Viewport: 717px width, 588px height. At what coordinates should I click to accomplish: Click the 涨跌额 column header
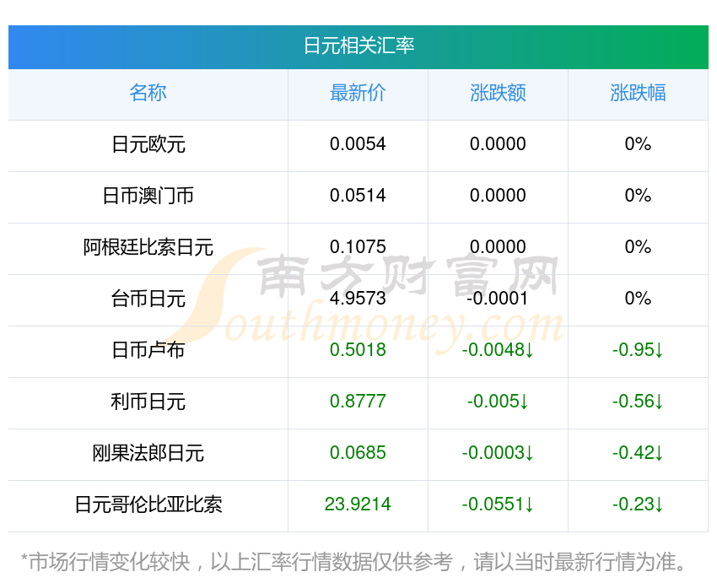pyautogui.click(x=498, y=93)
